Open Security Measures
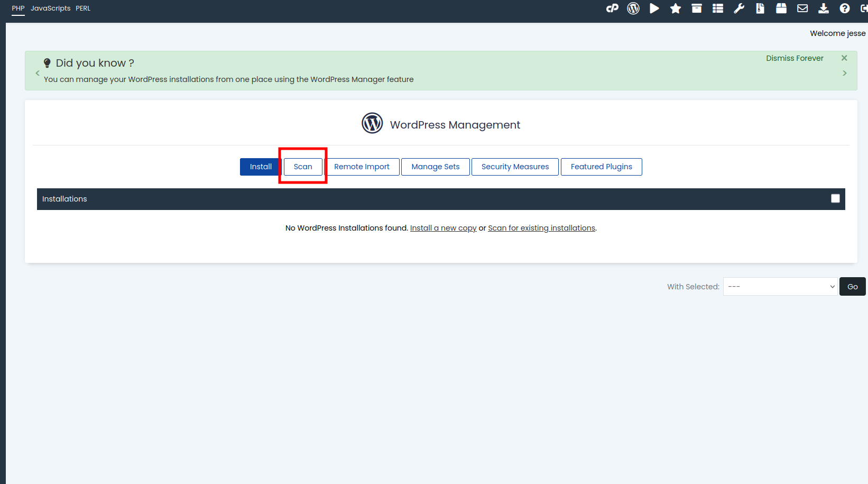Screen dimensions: 868x484 (515, 167)
